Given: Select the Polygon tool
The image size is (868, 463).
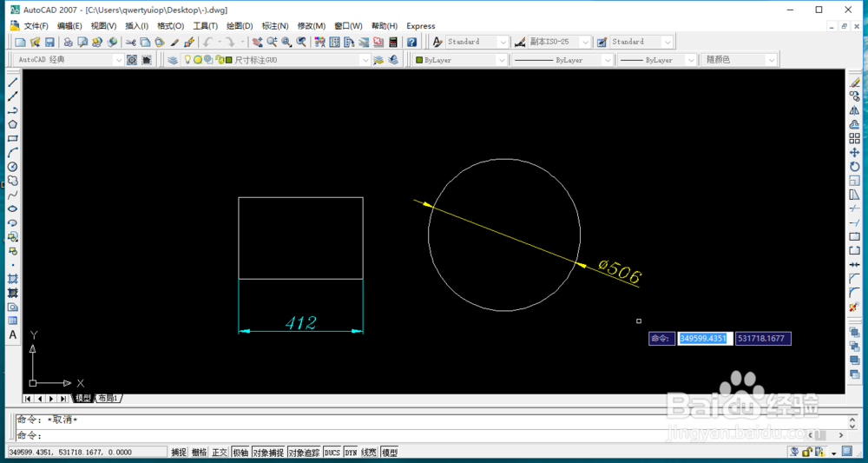Looking at the screenshot, I should [x=13, y=124].
